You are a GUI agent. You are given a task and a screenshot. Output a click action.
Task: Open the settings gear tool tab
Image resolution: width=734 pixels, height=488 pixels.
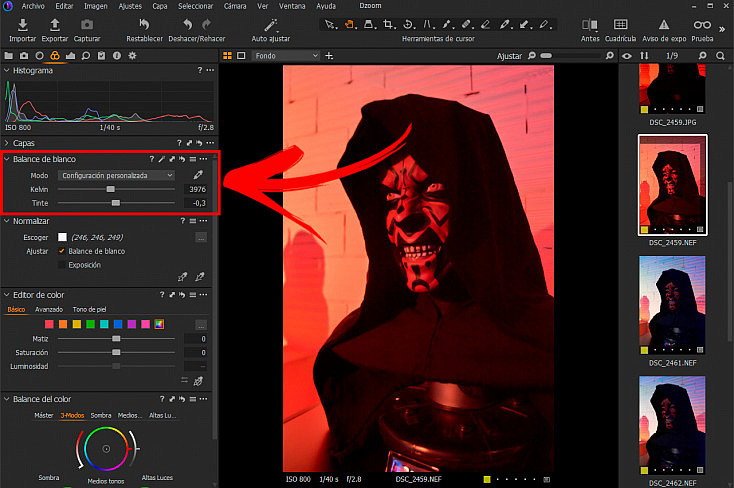(132, 56)
